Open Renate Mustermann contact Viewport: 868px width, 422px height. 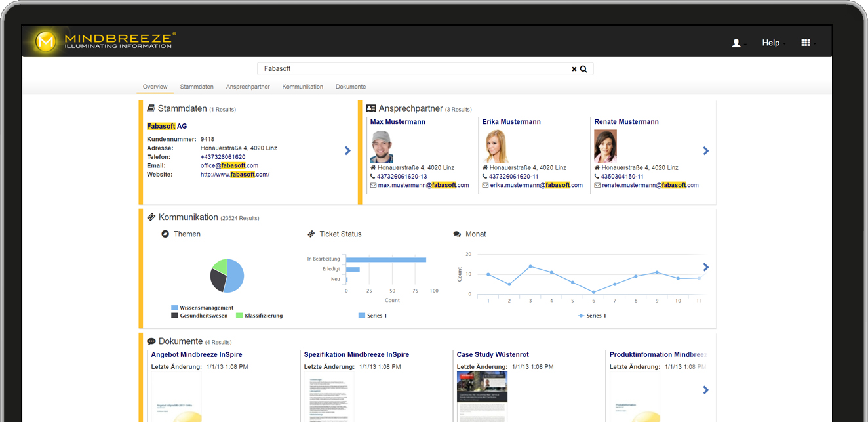(x=627, y=122)
